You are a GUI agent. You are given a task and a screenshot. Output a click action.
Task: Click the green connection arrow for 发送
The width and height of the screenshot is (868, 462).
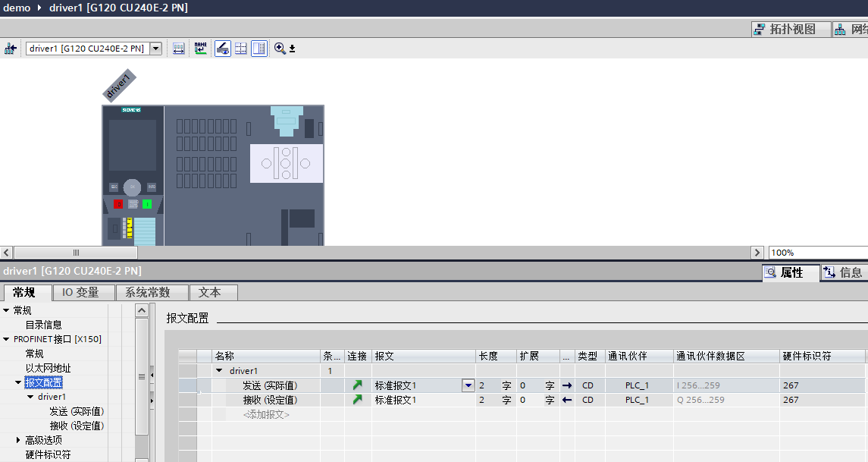click(x=358, y=385)
